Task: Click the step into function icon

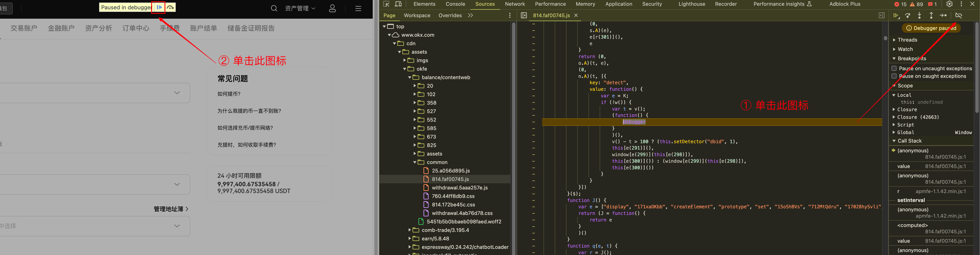Action: pyautogui.click(x=919, y=16)
